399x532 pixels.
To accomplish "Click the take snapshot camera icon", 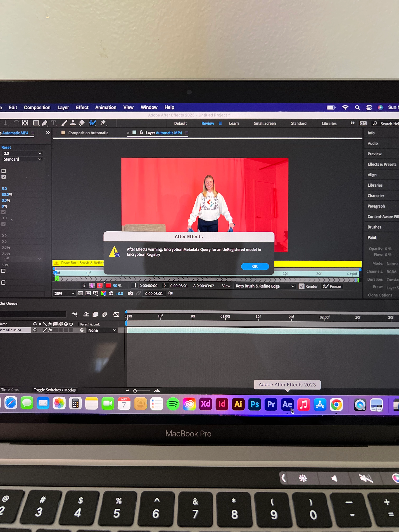I will coord(130,293).
